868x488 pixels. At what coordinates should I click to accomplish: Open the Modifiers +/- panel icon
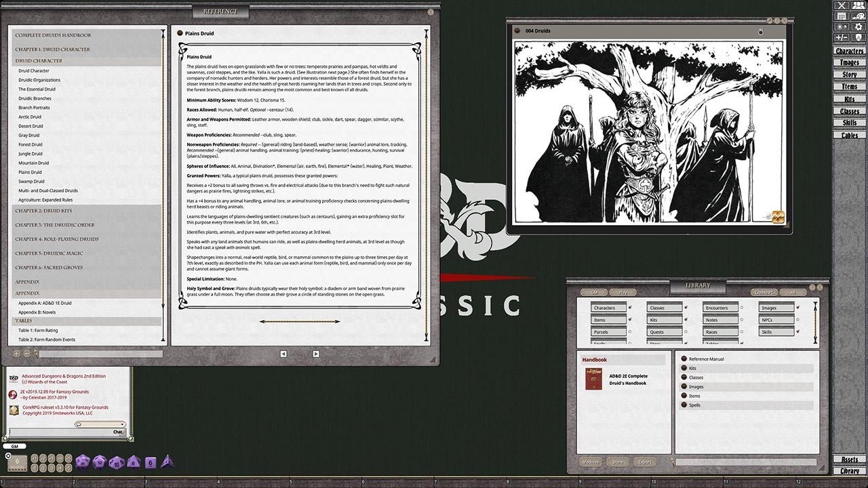point(842,37)
